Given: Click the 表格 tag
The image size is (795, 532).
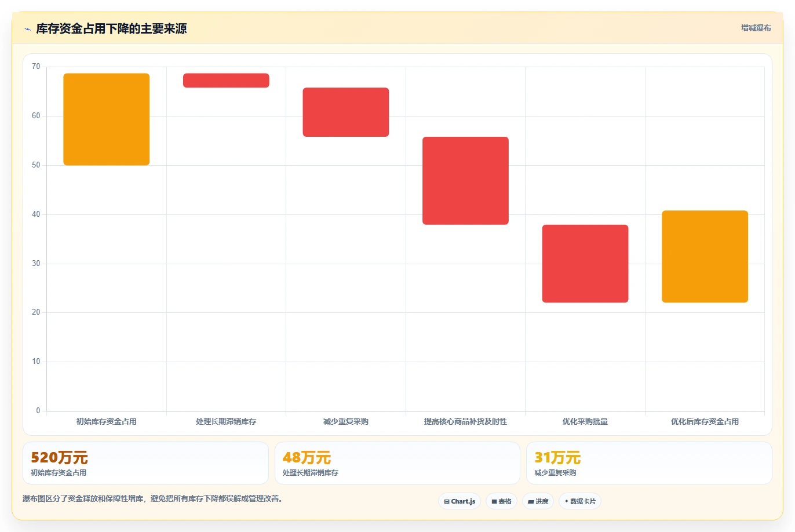Looking at the screenshot, I should 501,501.
